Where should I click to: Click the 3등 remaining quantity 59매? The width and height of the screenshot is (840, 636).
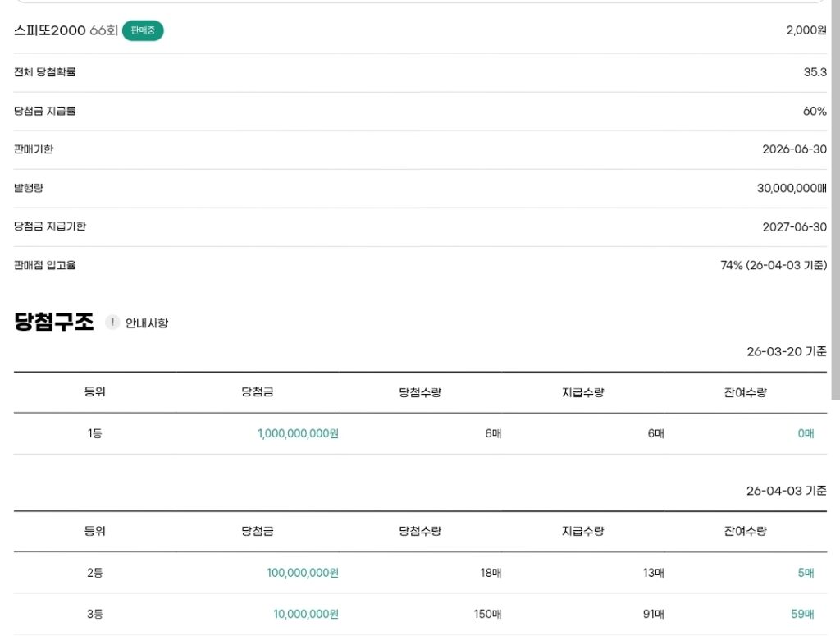tap(802, 614)
